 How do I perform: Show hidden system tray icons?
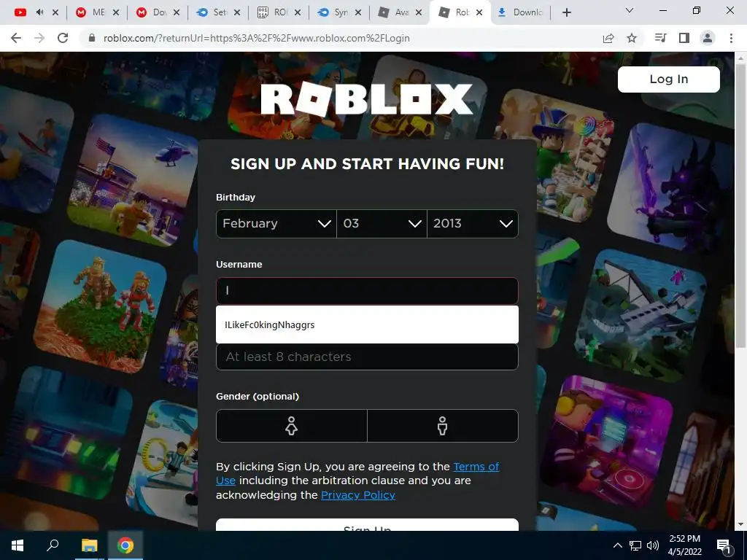tap(617, 545)
